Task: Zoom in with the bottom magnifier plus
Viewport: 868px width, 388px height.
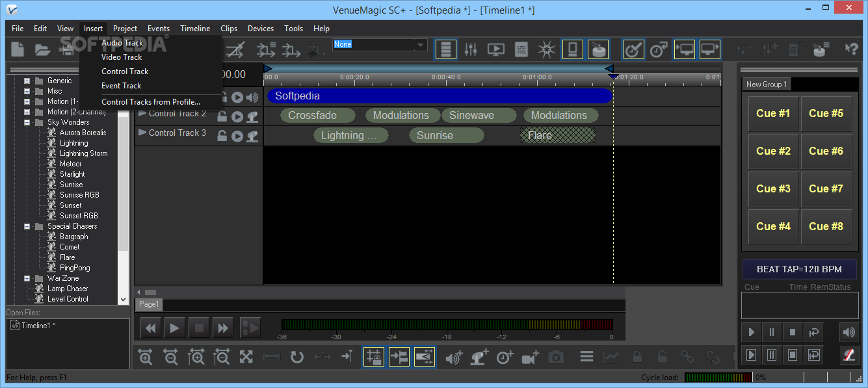Action: 145,357
